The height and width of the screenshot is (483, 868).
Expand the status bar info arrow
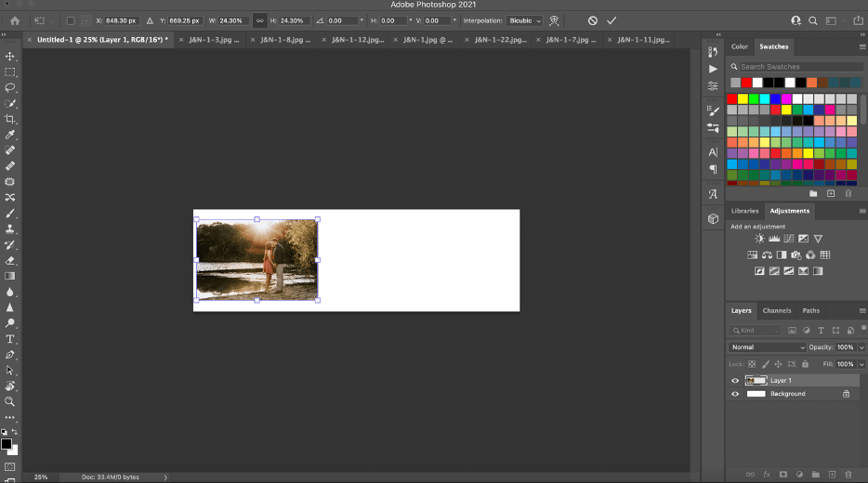coord(165,476)
